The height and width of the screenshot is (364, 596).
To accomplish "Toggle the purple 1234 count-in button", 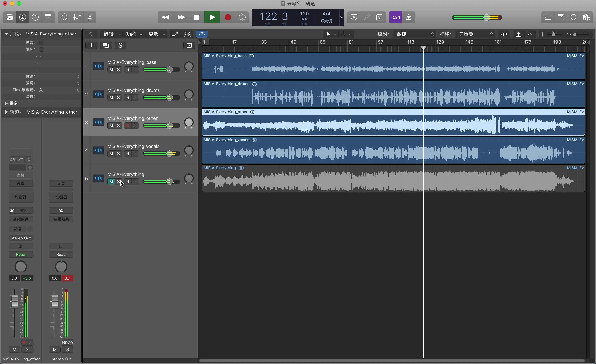I will click(396, 17).
